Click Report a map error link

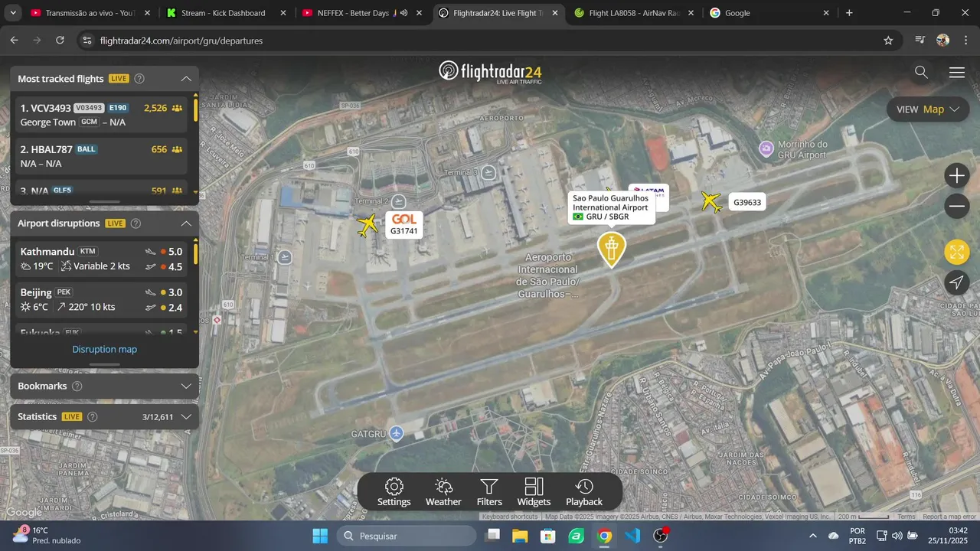pos(949,517)
